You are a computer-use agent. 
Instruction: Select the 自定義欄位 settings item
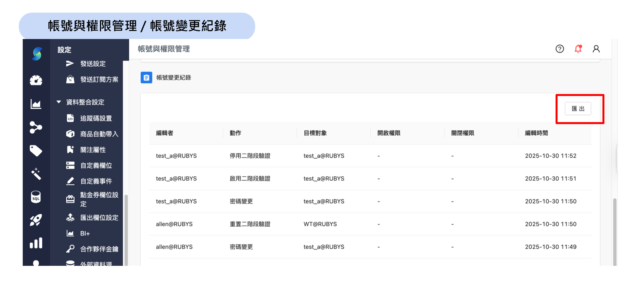[x=96, y=165]
